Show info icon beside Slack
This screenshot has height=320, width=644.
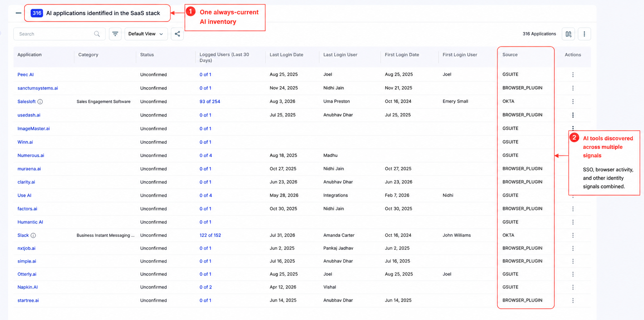tap(33, 235)
